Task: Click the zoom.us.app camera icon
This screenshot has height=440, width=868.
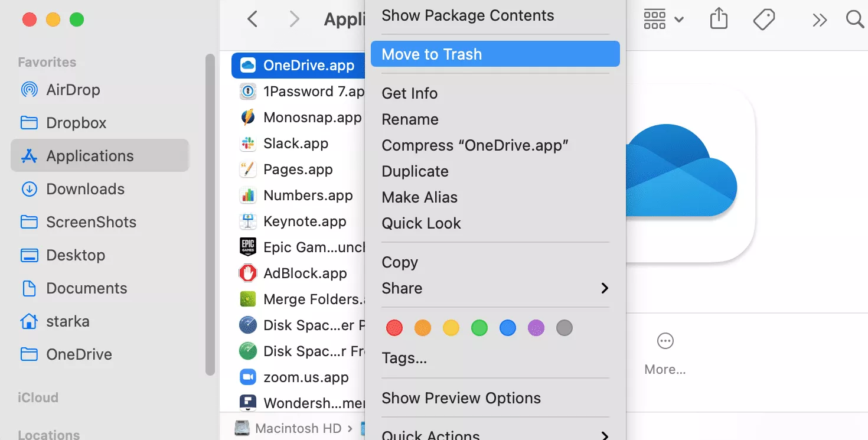Action: (247, 377)
